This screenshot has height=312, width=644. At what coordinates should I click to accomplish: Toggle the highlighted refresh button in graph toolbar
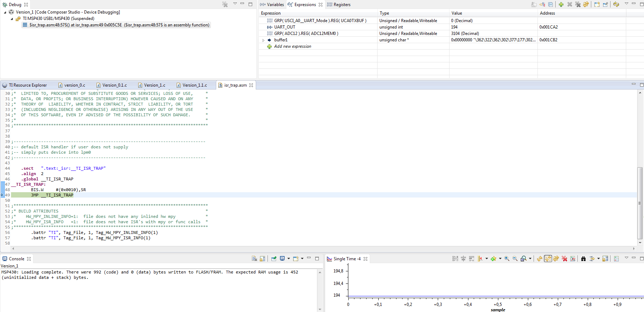point(548,259)
